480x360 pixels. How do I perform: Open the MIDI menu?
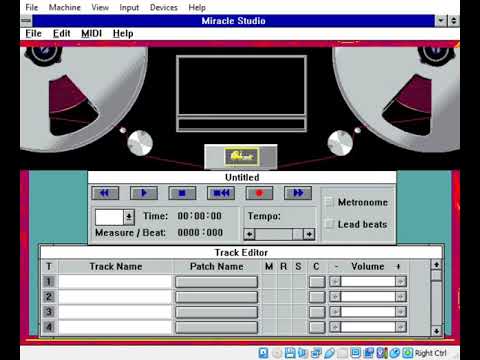[91, 34]
